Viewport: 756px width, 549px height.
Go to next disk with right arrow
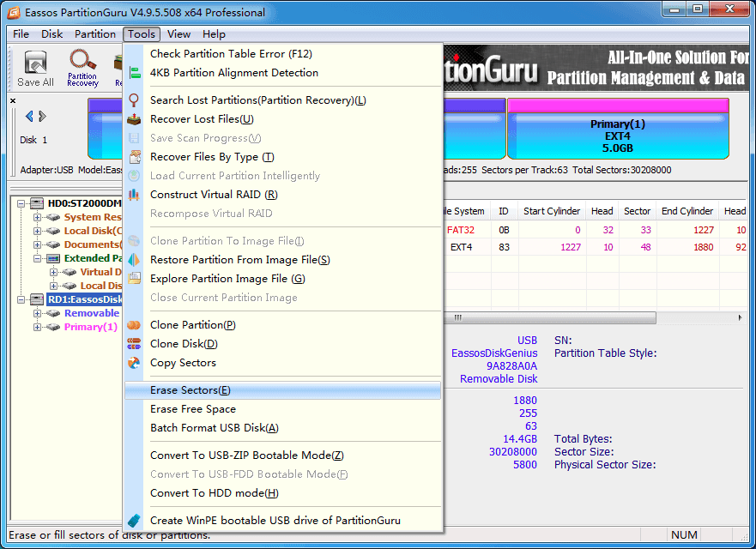pos(42,116)
